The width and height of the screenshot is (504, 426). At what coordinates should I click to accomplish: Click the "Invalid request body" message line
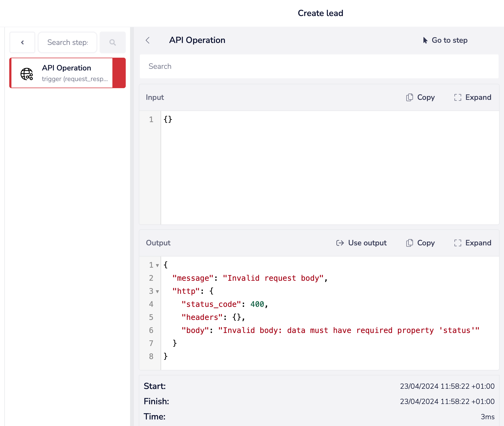pyautogui.click(x=273, y=278)
